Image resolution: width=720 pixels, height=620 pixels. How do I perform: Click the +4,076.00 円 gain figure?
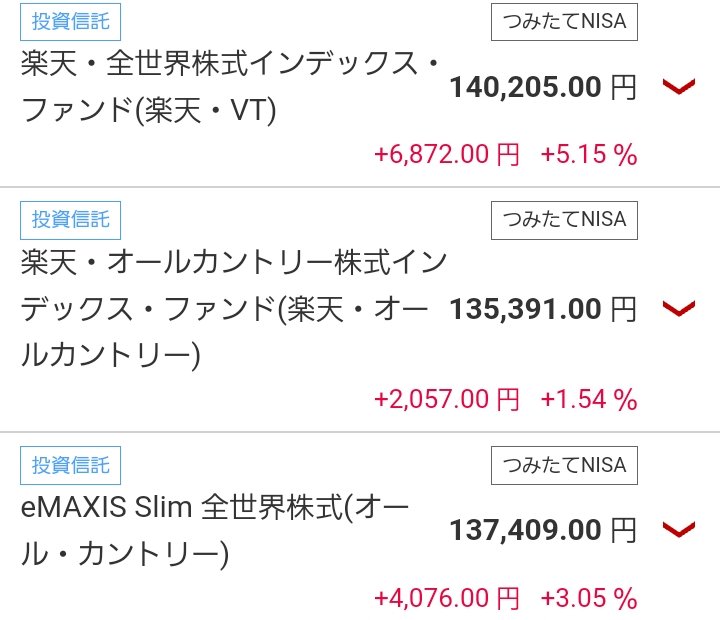pos(447,599)
